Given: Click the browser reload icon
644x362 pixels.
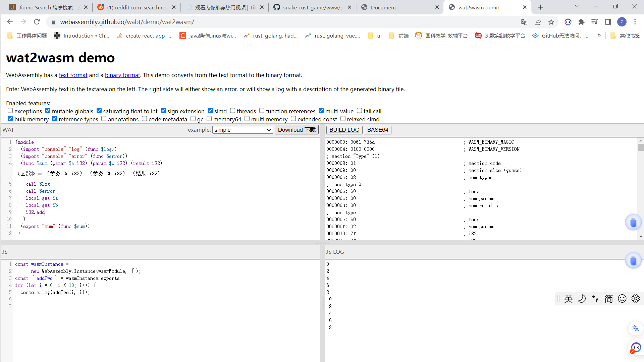Looking at the screenshot, I should click(37, 22).
